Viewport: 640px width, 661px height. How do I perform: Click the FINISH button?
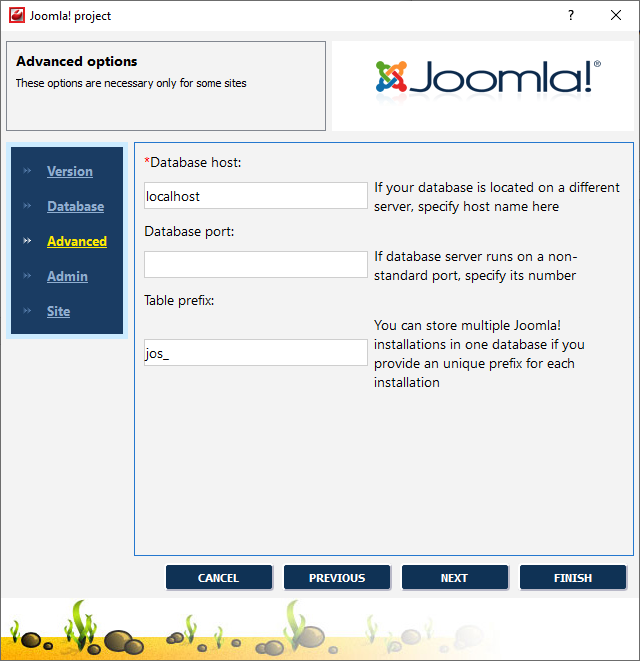click(573, 578)
